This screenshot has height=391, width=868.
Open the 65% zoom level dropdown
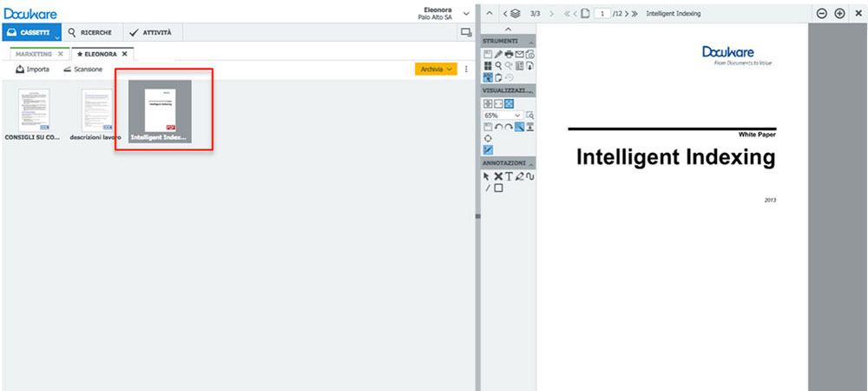(503, 116)
